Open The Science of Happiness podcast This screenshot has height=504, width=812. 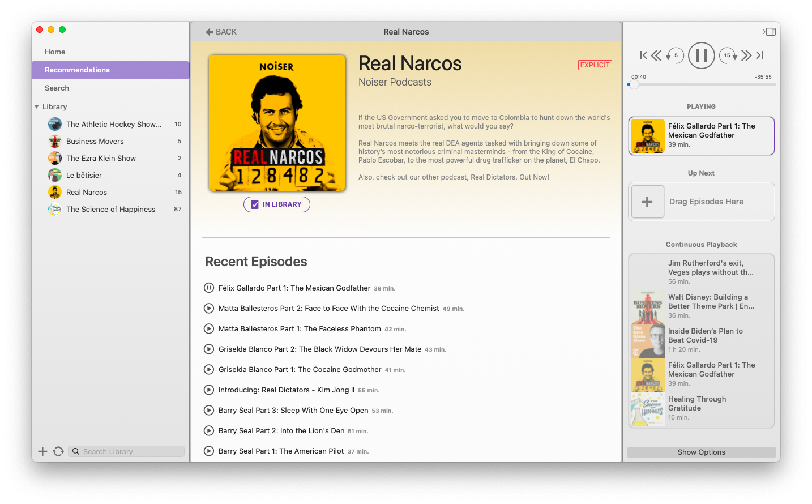[110, 209]
